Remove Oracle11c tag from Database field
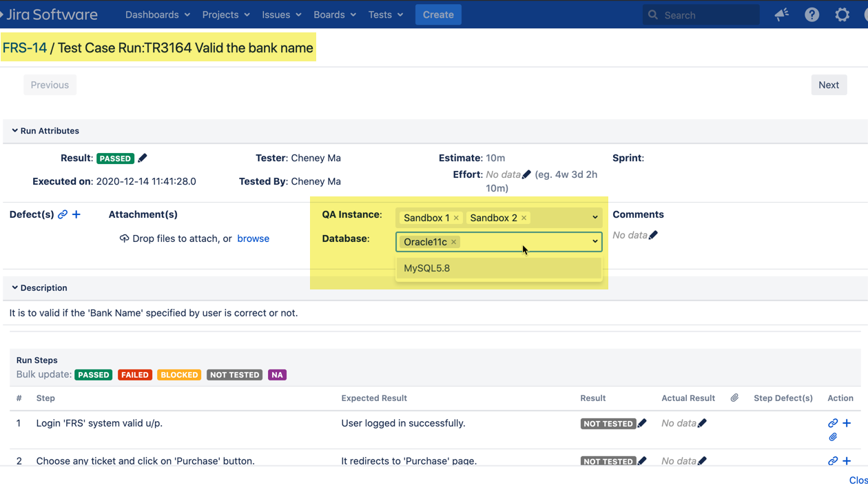 click(453, 242)
